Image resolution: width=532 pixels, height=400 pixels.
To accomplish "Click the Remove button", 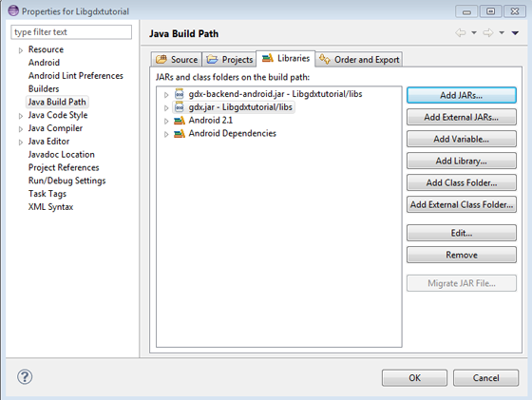I will pos(462,255).
